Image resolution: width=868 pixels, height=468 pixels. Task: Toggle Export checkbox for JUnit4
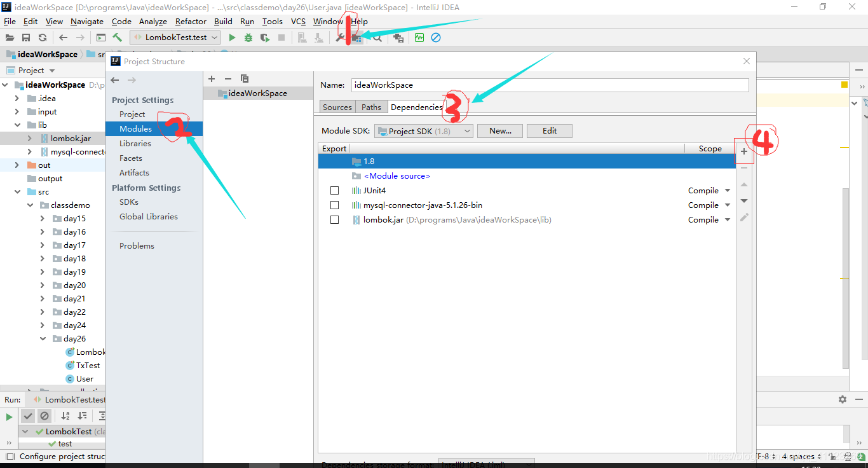(x=334, y=191)
